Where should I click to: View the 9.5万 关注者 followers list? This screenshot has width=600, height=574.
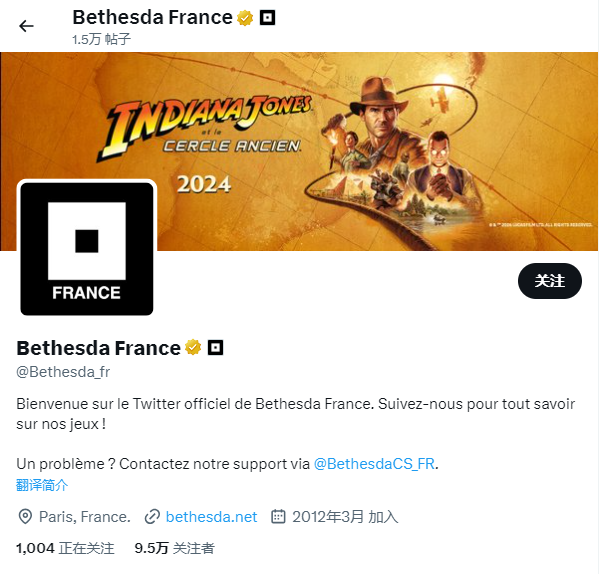(x=174, y=548)
